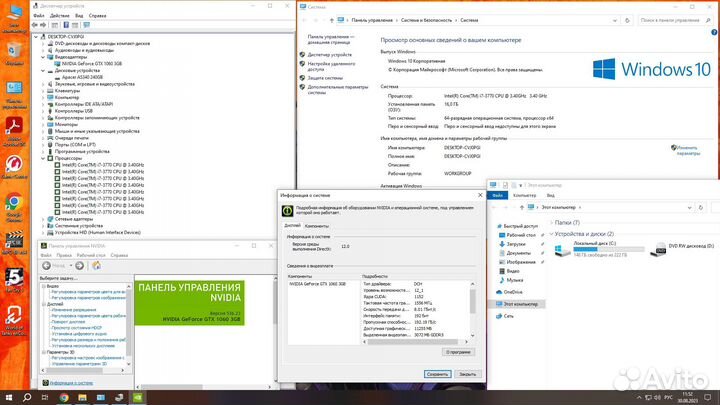This screenshot has height=405, width=720.
Task: Click Панель управления breadcrumb in System window
Action: (372, 20)
